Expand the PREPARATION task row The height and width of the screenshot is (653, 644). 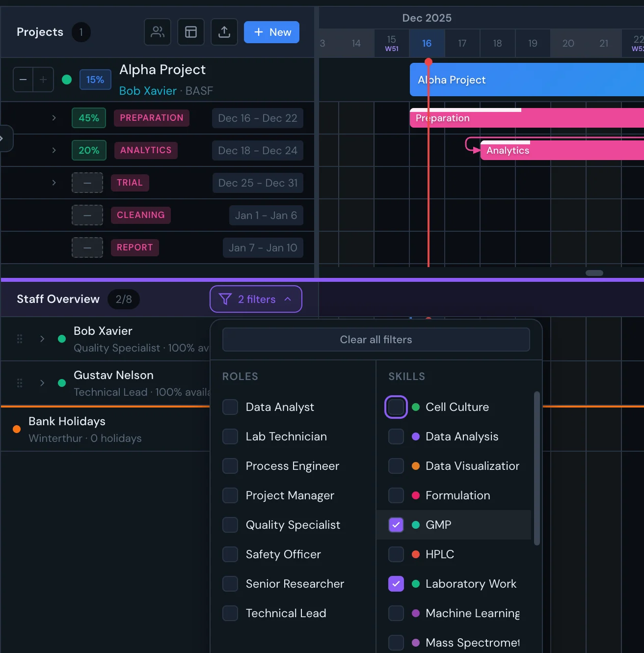tap(54, 118)
